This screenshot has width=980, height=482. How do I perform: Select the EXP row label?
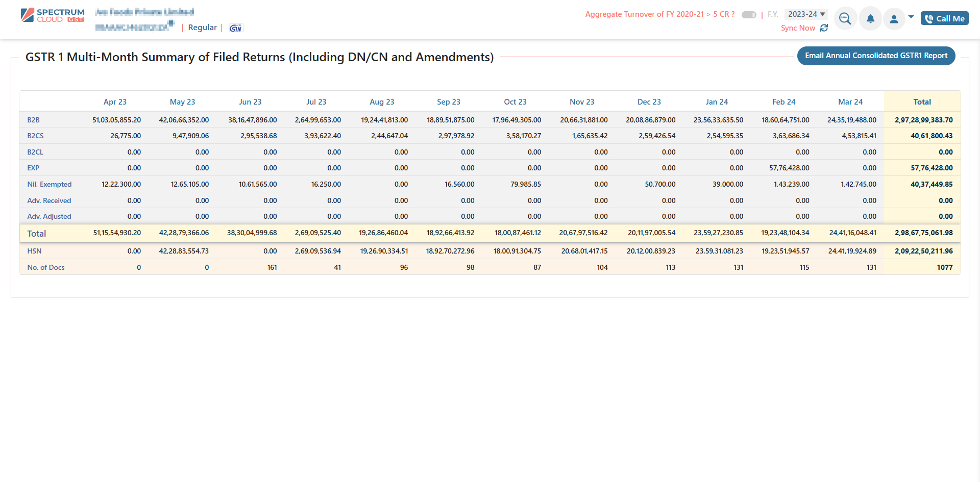[33, 168]
